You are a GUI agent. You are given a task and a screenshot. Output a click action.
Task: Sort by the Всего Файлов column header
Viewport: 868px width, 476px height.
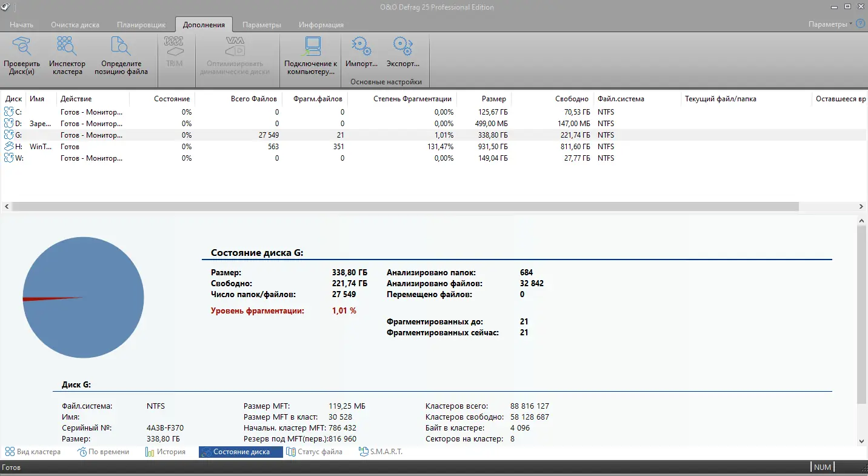239,99
